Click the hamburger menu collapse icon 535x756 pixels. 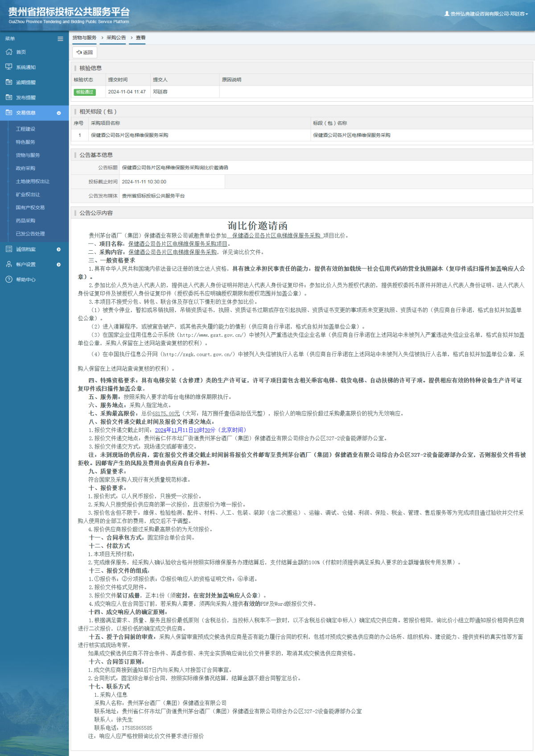pyautogui.click(x=60, y=39)
